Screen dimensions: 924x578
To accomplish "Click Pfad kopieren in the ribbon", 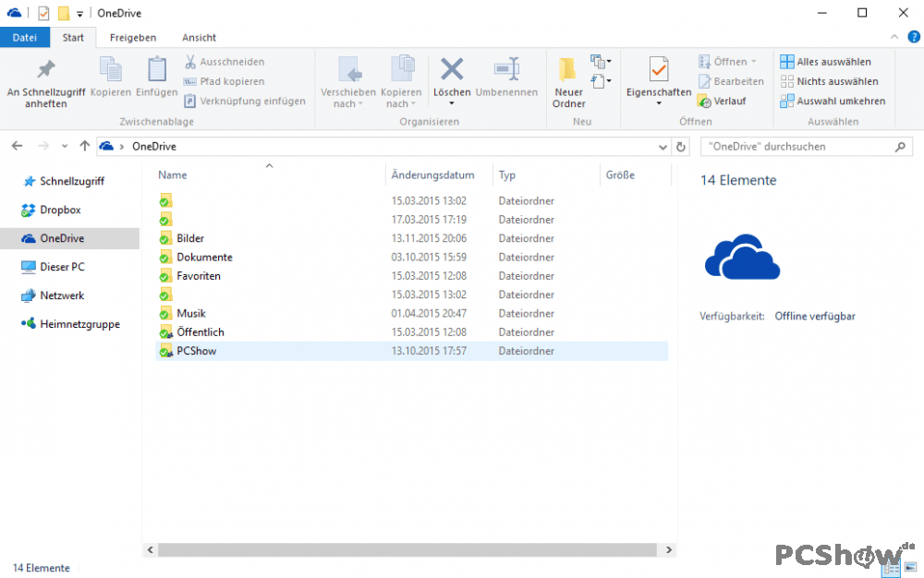I will click(x=225, y=81).
